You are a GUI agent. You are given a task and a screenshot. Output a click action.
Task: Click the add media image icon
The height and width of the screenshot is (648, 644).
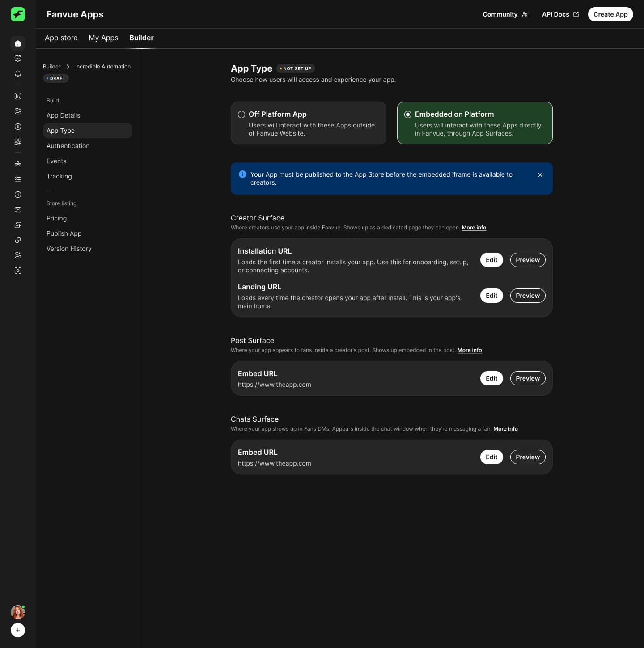point(18,111)
